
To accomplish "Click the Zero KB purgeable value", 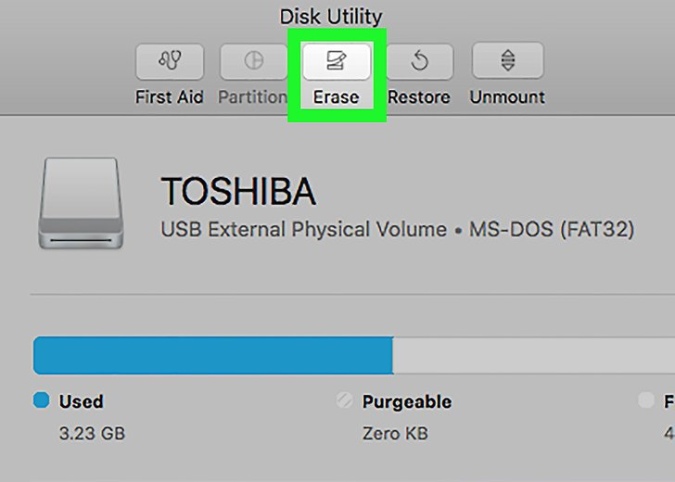I will coord(395,433).
